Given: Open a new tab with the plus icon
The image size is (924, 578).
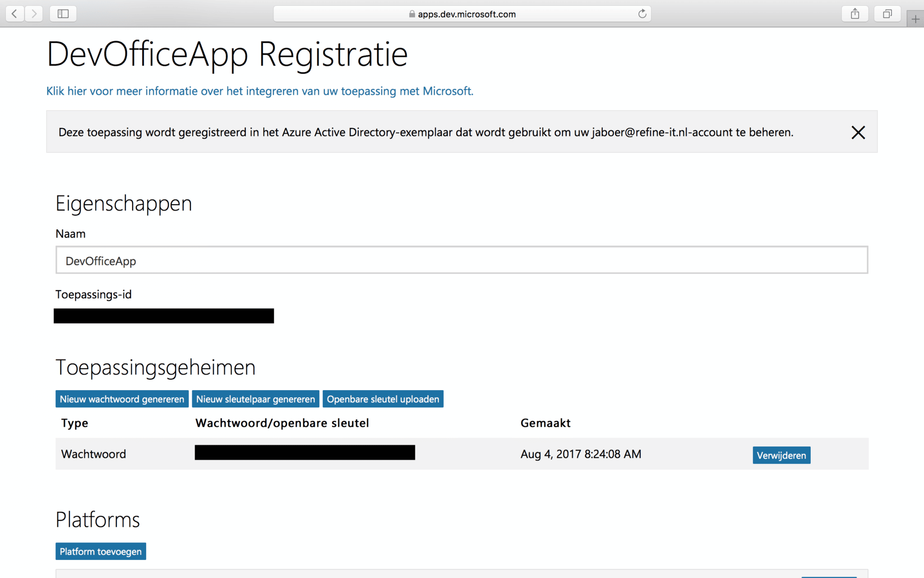Looking at the screenshot, I should pos(915,19).
